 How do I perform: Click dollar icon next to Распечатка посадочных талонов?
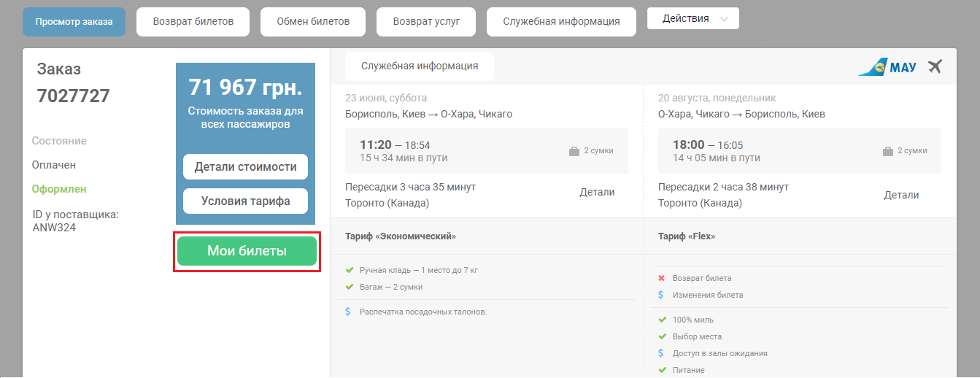349,312
